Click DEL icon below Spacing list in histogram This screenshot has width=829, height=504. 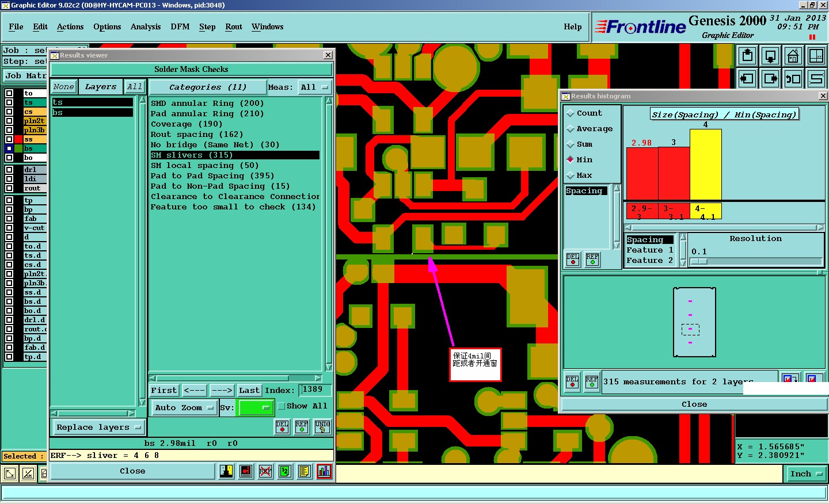[573, 259]
